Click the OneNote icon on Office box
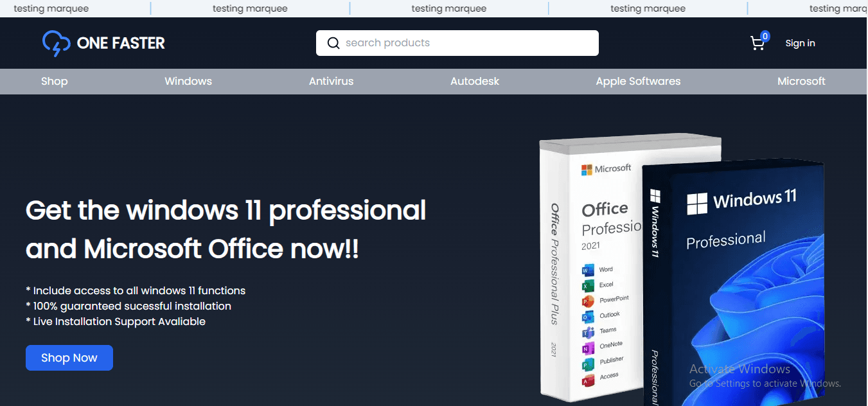 point(587,349)
